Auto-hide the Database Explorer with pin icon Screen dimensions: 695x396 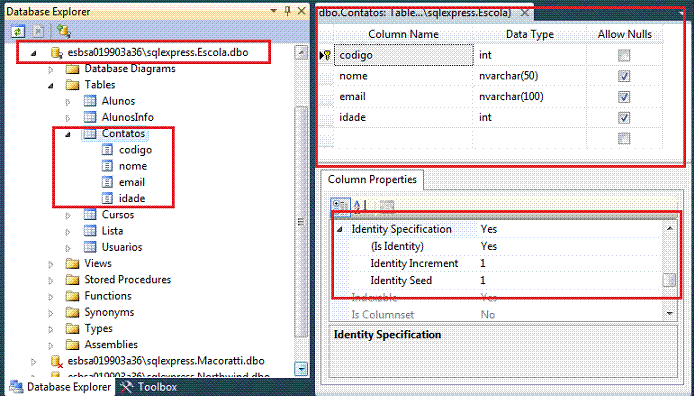tap(288, 11)
